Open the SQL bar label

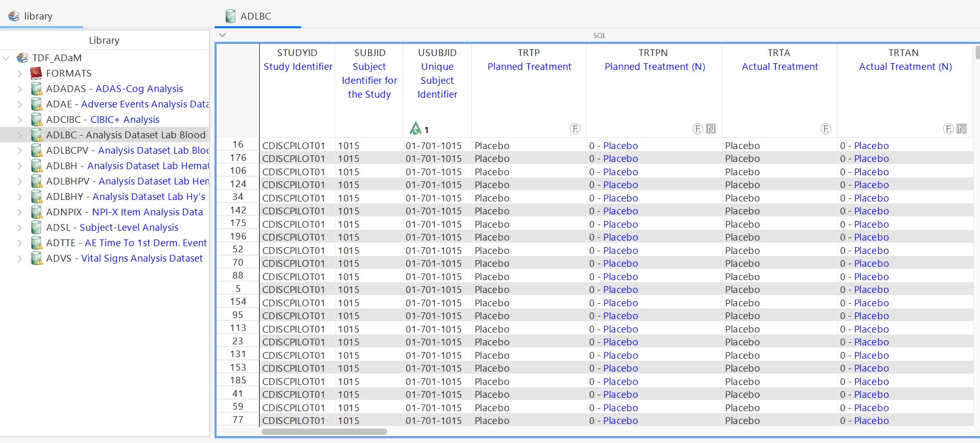point(599,35)
